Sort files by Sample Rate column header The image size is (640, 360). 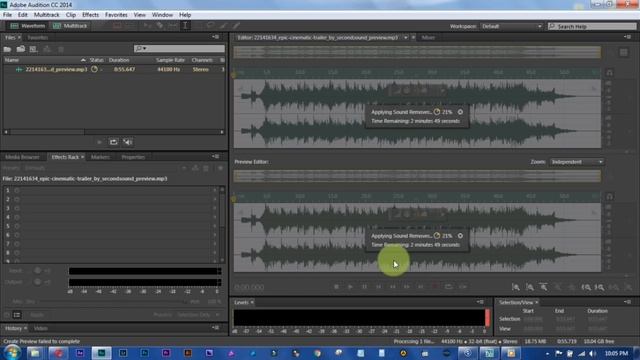pos(170,60)
